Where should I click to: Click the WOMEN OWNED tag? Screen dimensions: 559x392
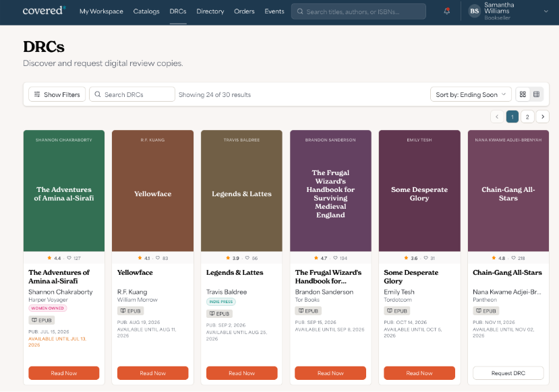[x=47, y=308]
